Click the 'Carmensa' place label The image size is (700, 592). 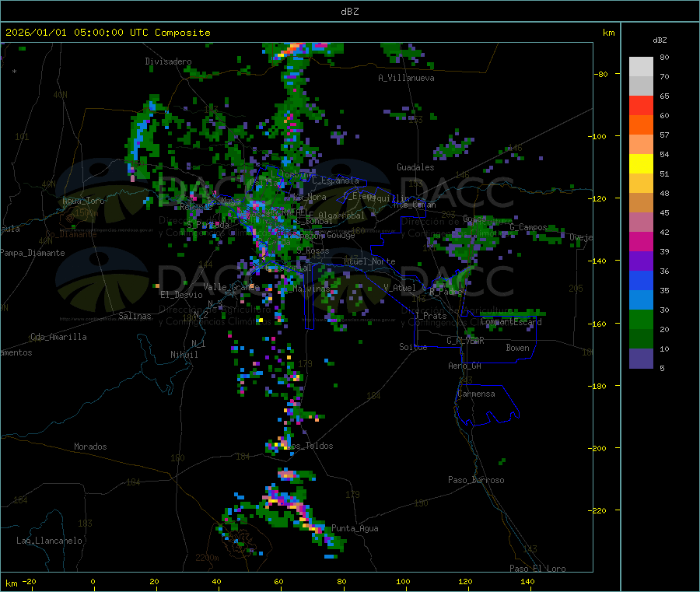point(476,394)
